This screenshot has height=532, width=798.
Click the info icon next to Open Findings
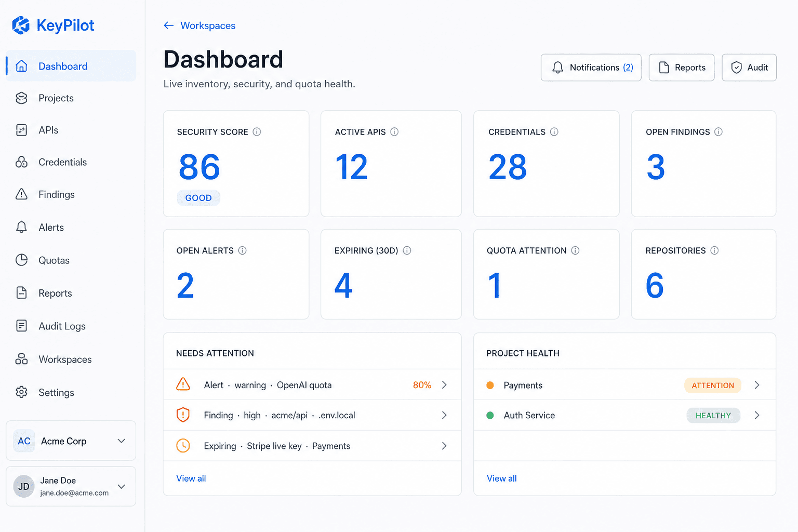coord(719,132)
